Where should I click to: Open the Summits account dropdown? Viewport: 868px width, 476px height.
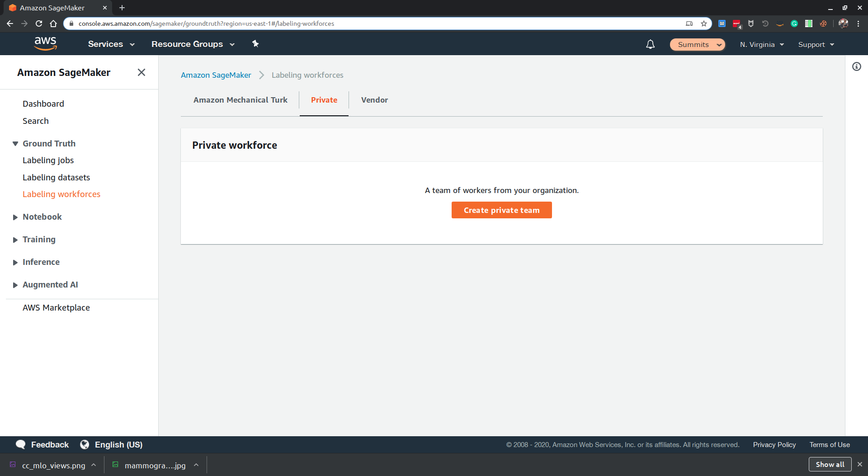point(697,44)
